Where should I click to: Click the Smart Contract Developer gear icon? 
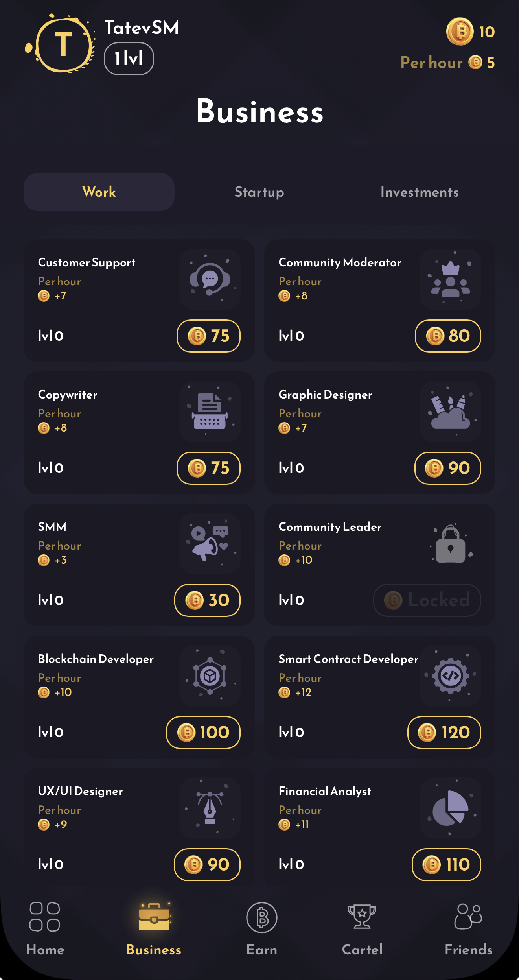[451, 675]
